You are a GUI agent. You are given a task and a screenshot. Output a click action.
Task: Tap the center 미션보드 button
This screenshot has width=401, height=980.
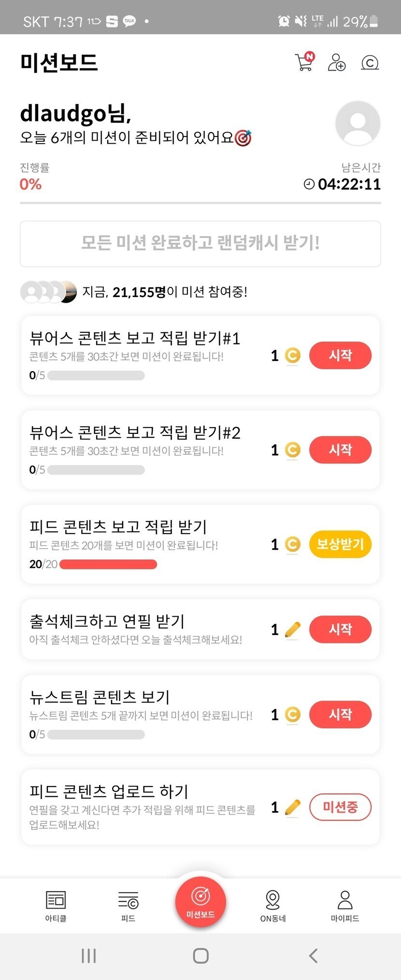[x=200, y=903]
